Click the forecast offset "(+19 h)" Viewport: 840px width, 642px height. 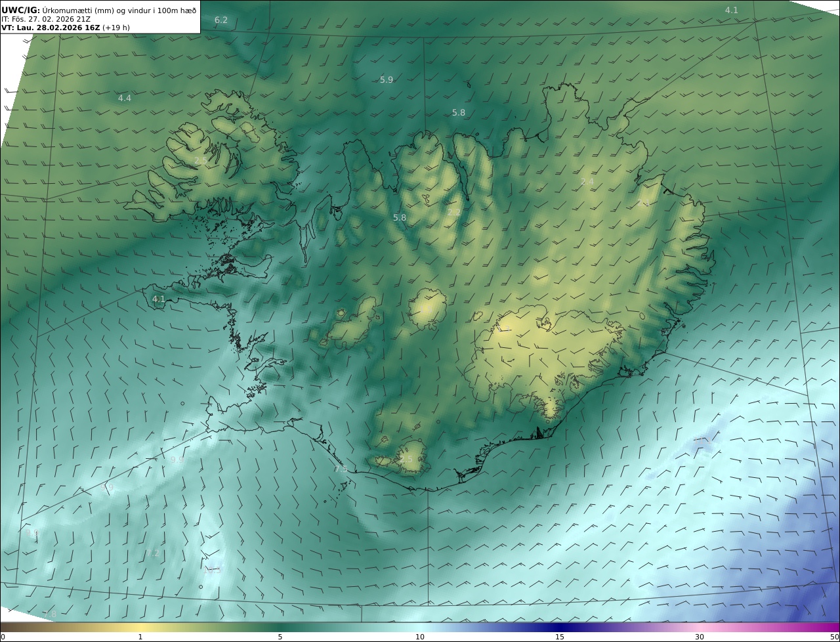click(116, 28)
